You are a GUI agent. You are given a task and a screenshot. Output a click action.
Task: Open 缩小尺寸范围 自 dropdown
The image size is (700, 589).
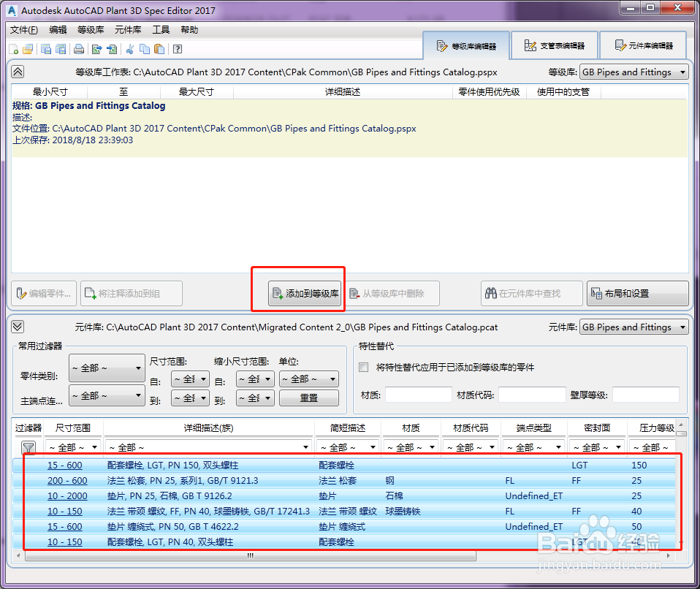coord(255,379)
